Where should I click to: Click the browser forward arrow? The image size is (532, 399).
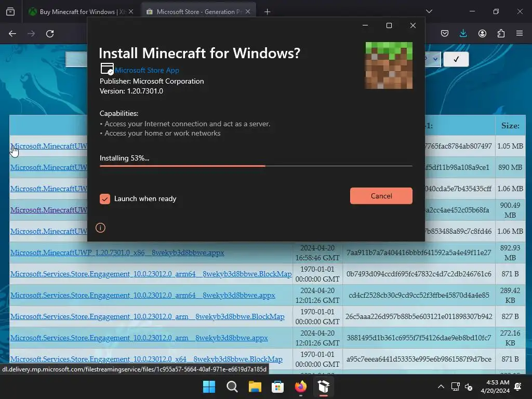(31, 34)
